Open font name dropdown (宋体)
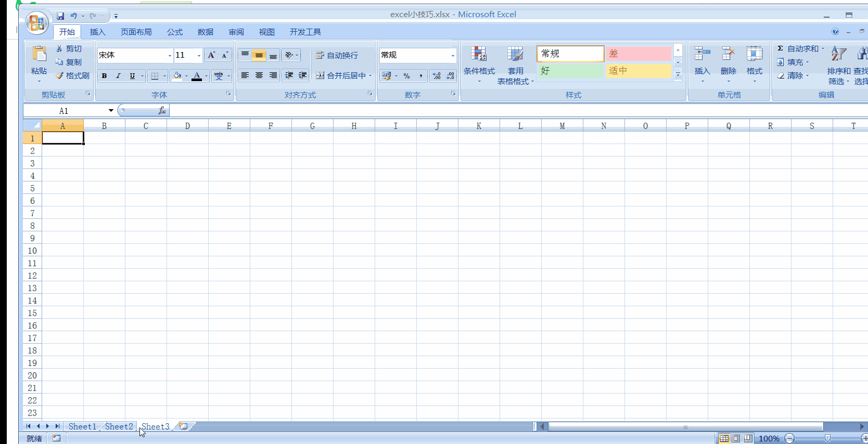This screenshot has width=868, height=444. 170,55
